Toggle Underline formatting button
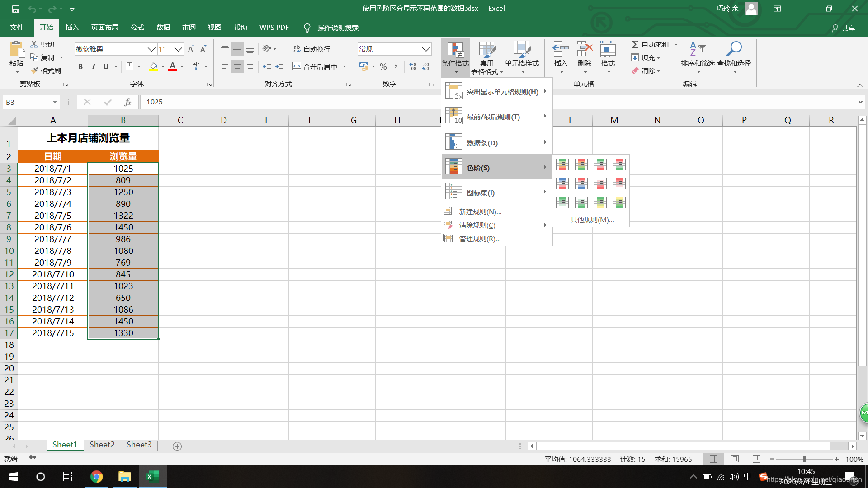 (x=106, y=66)
